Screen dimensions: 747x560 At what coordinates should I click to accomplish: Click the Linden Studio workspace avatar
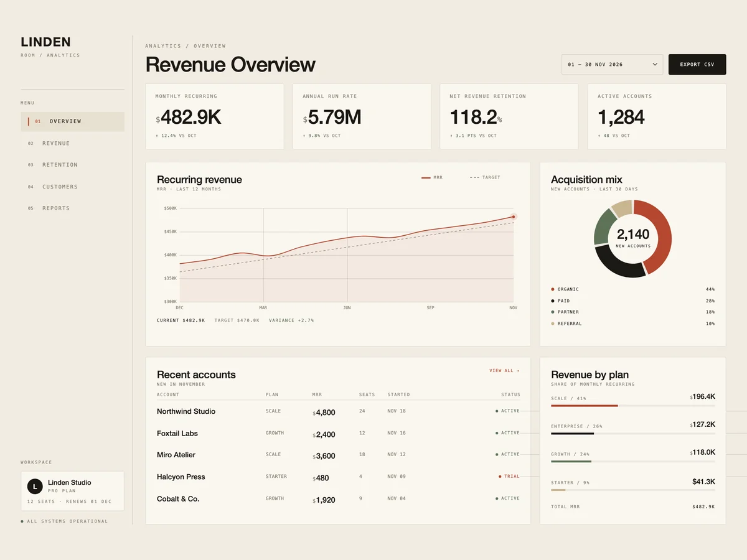pyautogui.click(x=35, y=486)
